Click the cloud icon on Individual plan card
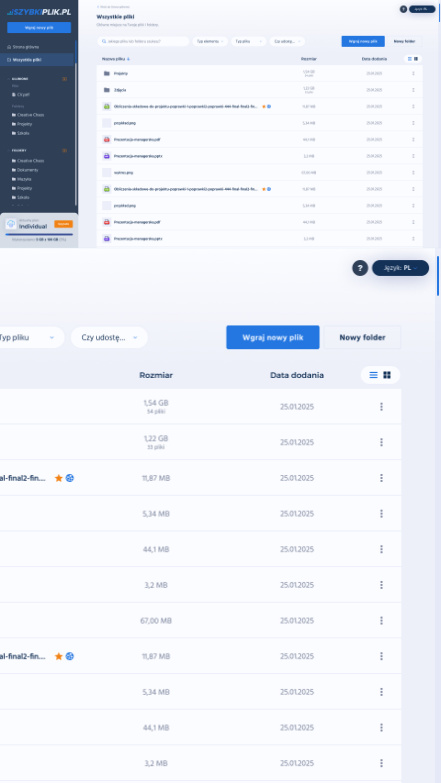 click(x=11, y=224)
